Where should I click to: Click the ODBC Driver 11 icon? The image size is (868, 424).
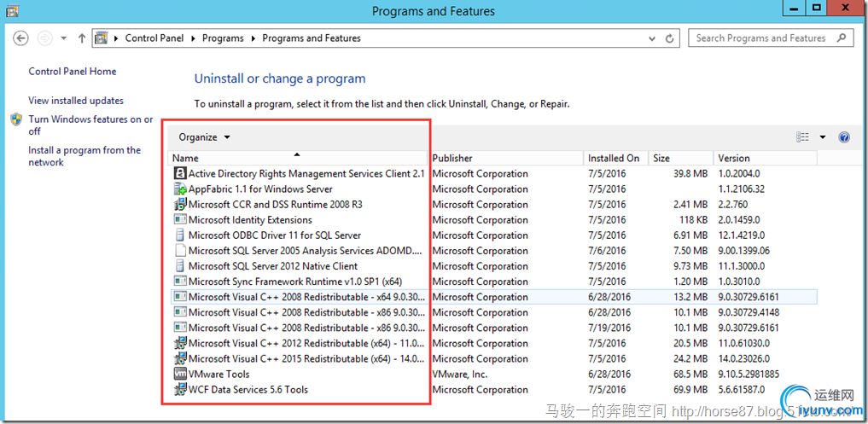pos(180,235)
